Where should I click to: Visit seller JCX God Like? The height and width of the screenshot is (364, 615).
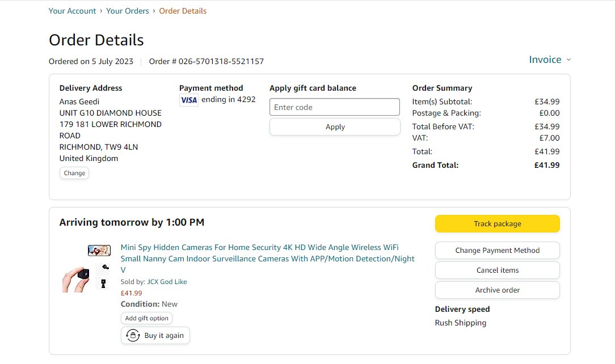point(167,282)
